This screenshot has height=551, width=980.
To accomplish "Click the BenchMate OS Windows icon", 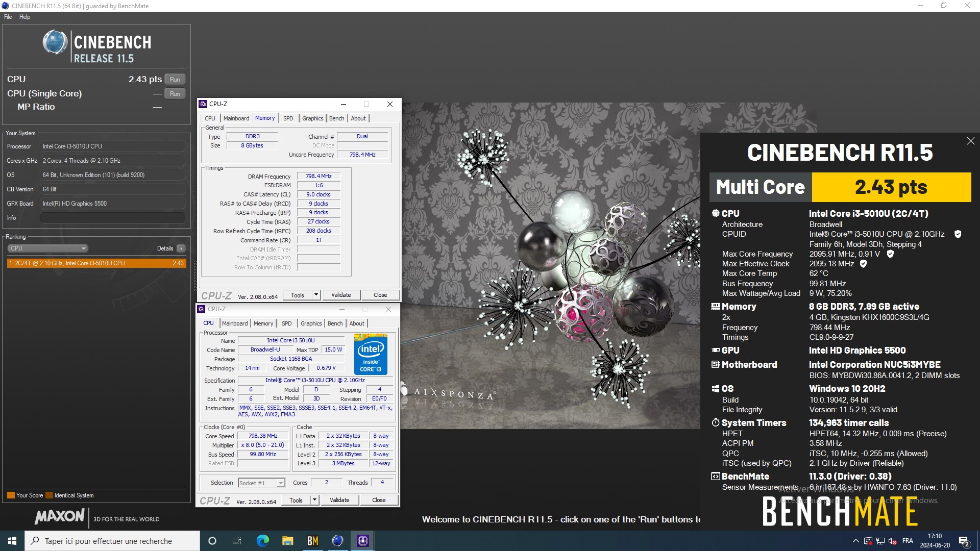I will pos(716,389).
